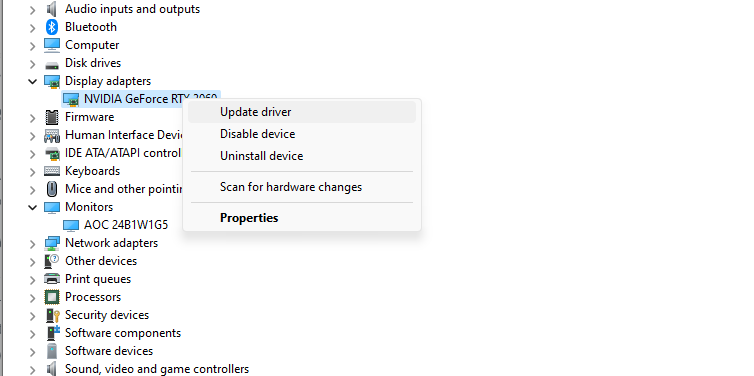The image size is (754, 376).
Task: Collapse the Display adapters category
Action: (32, 81)
